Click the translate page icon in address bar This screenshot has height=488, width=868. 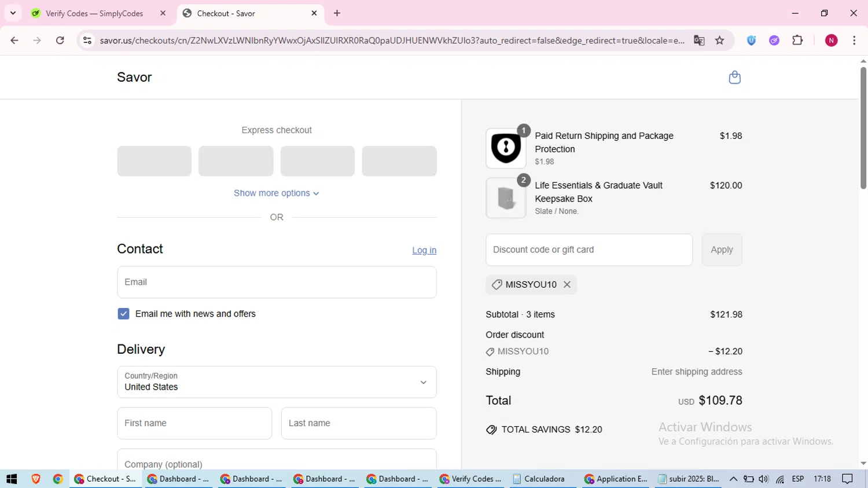tap(699, 41)
